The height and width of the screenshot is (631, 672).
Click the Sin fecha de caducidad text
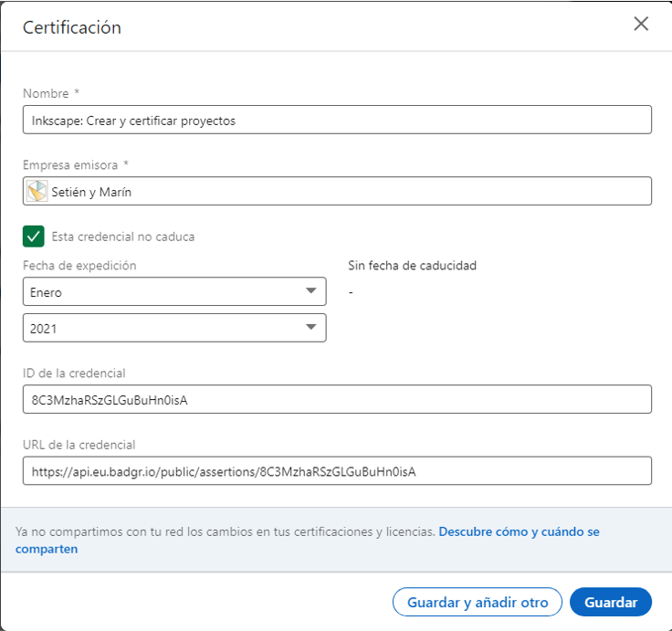pyautogui.click(x=413, y=266)
